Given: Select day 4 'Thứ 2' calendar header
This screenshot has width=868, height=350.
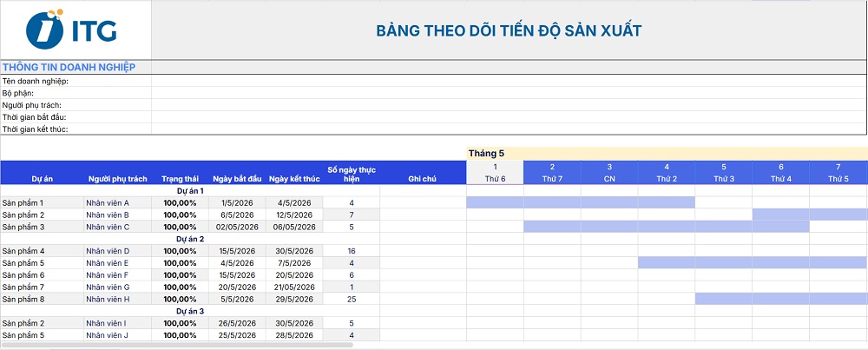Looking at the screenshot, I should pyautogui.click(x=667, y=173).
